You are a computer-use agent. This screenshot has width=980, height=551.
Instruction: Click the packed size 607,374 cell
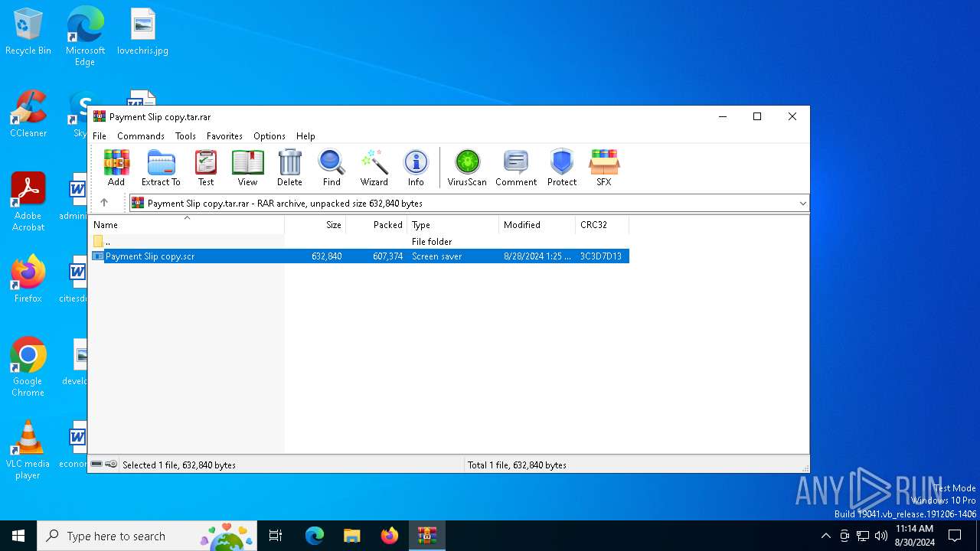pyautogui.click(x=388, y=256)
